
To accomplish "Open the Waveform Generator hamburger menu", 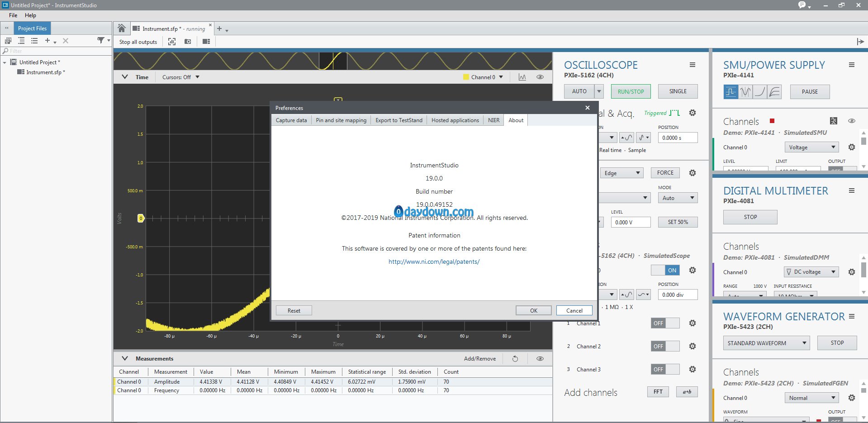I will (852, 317).
